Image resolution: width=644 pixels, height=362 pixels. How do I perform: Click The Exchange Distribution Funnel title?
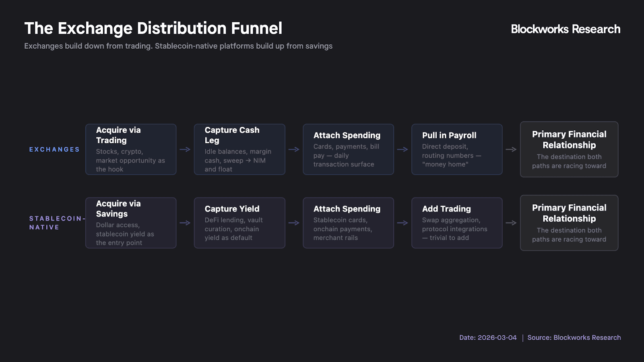tap(153, 29)
